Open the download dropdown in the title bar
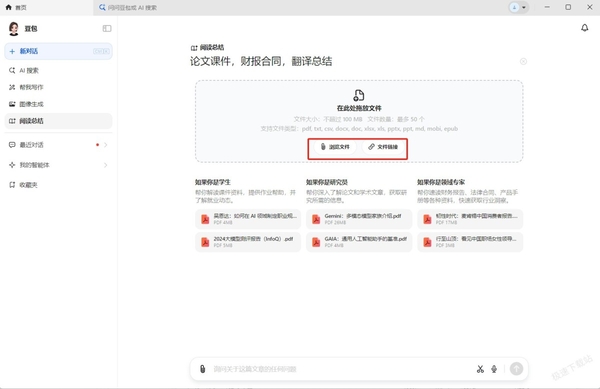The width and height of the screenshot is (600, 389). point(519,7)
